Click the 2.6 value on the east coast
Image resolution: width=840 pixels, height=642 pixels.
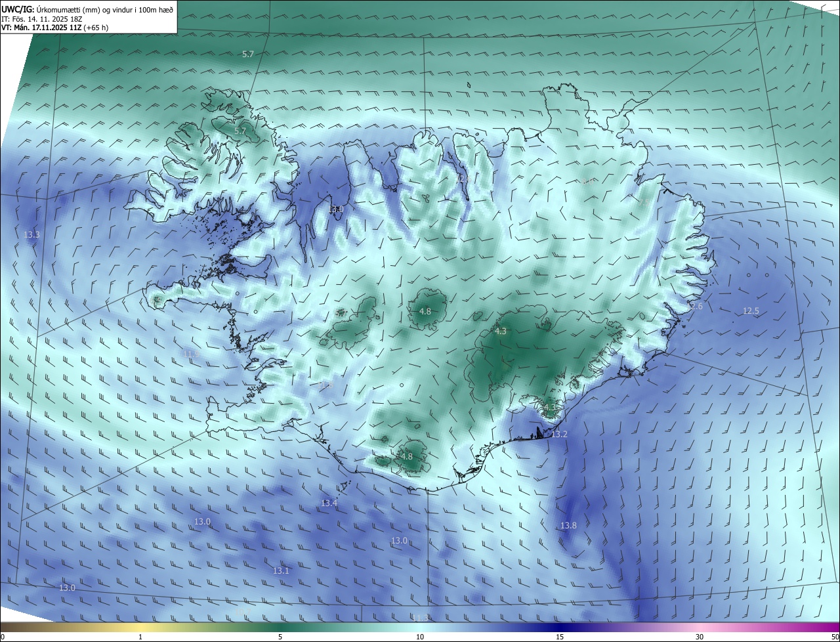[x=696, y=306]
